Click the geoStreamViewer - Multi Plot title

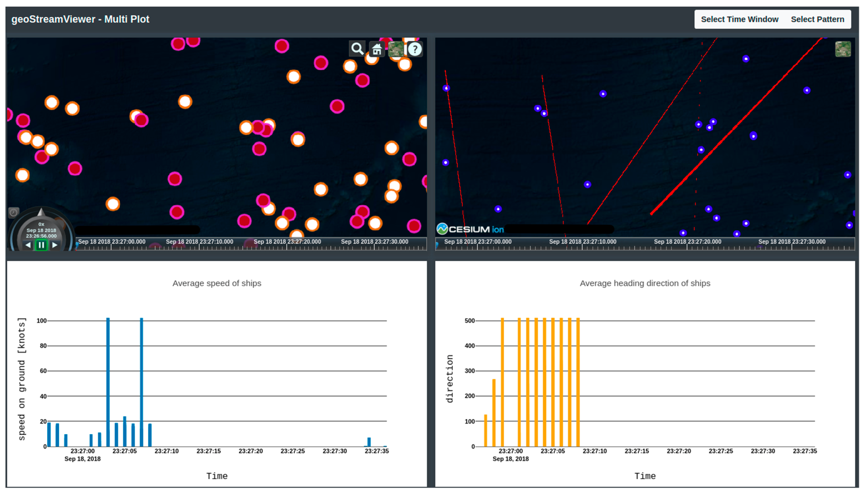[80, 19]
